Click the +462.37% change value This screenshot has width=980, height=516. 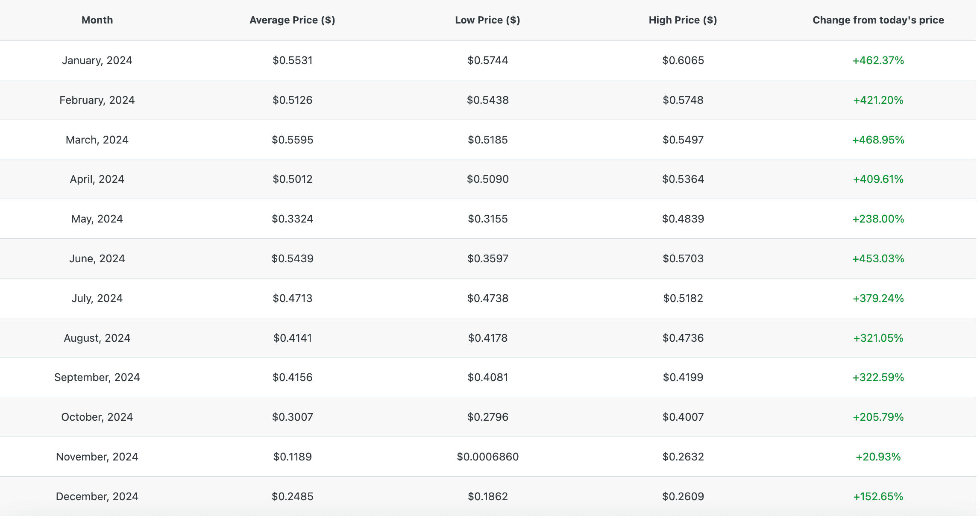click(878, 60)
